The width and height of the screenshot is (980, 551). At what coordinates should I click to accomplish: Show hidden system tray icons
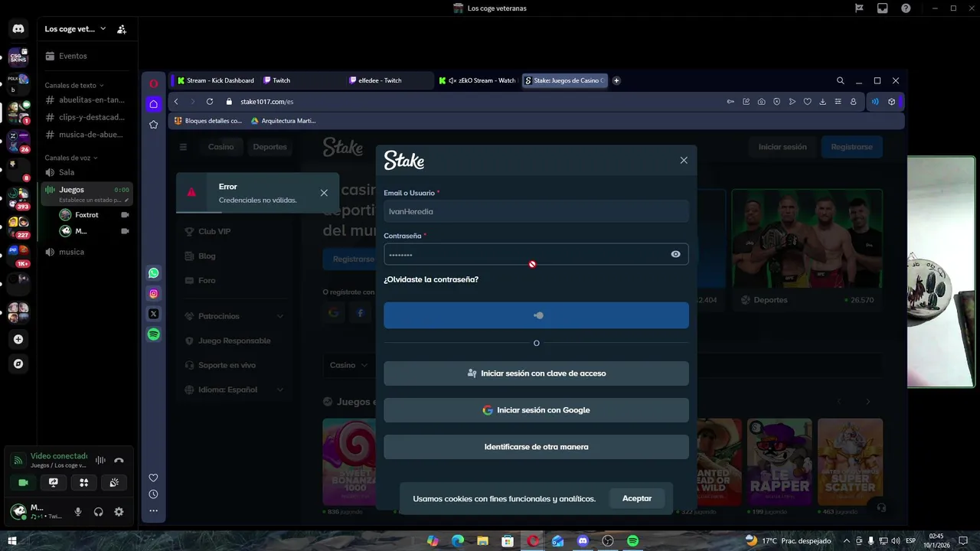846,541
